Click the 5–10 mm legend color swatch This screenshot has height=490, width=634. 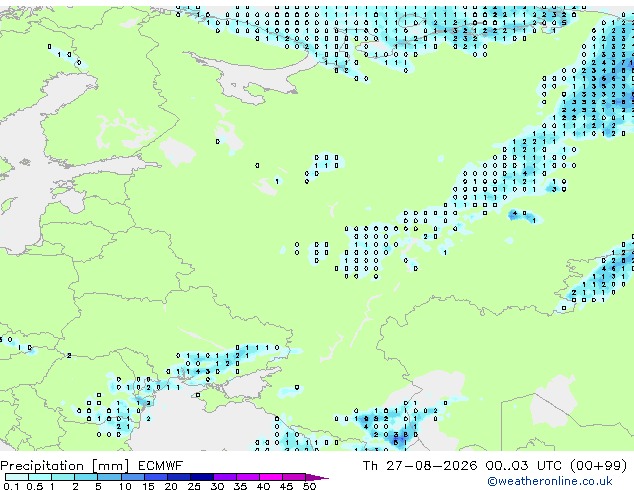pos(110,477)
